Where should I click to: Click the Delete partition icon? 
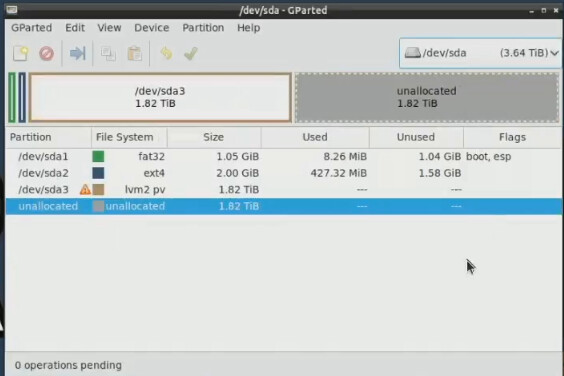[47, 54]
